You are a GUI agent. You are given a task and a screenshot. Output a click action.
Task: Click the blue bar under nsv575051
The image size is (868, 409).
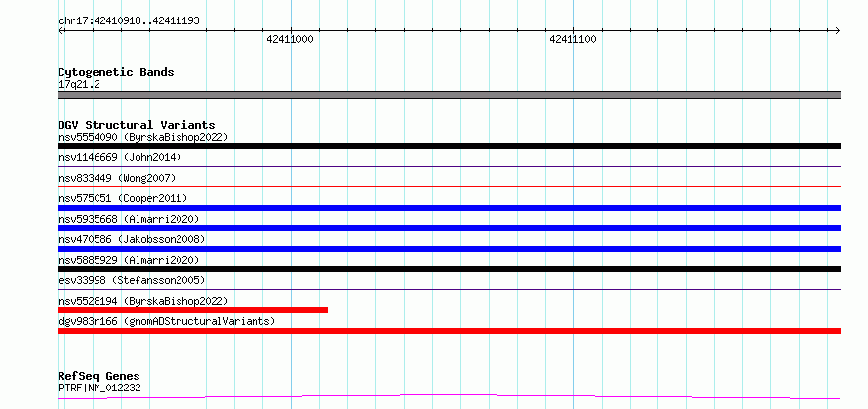click(x=449, y=208)
